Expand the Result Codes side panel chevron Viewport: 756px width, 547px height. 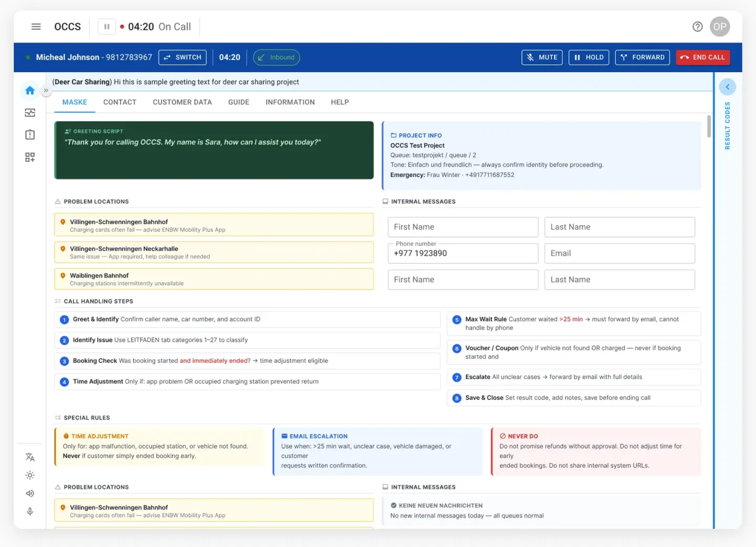point(727,87)
